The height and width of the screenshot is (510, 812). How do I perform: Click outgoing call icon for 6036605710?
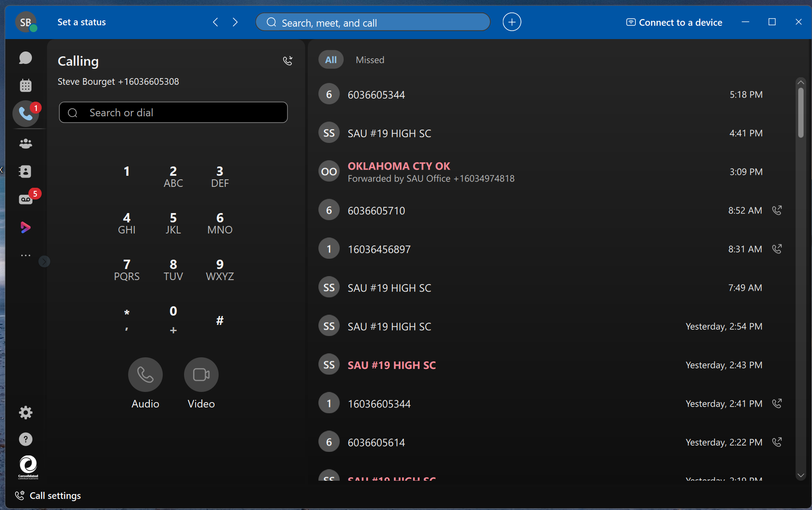pos(777,210)
